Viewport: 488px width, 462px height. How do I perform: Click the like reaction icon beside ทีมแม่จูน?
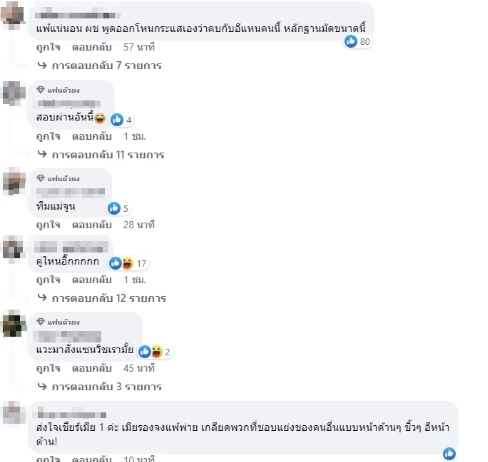click(114, 208)
